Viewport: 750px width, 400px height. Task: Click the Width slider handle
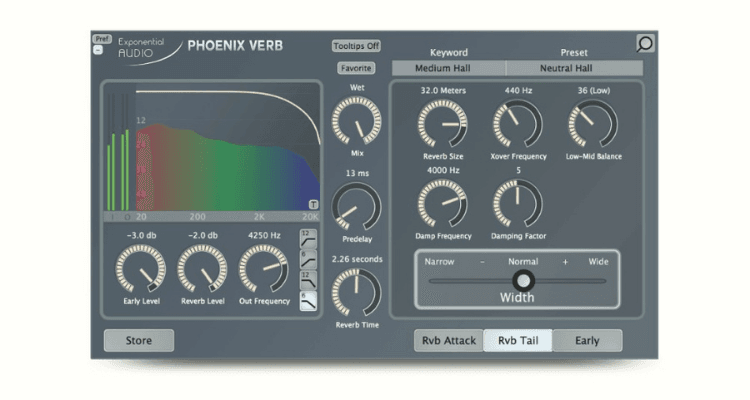[524, 281]
